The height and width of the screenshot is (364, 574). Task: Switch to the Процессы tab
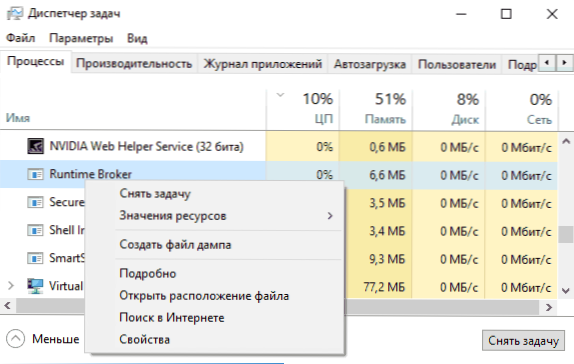pyautogui.click(x=36, y=61)
